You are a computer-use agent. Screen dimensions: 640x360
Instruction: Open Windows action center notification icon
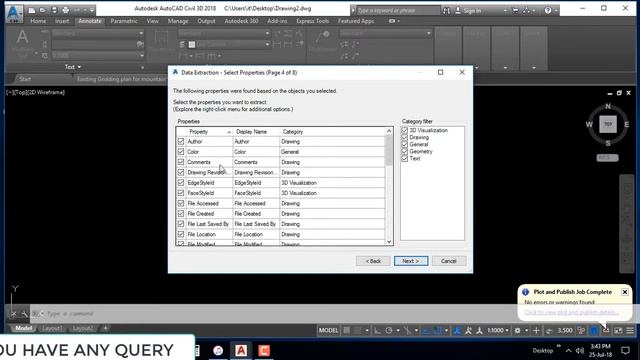pyautogui.click(x=625, y=350)
